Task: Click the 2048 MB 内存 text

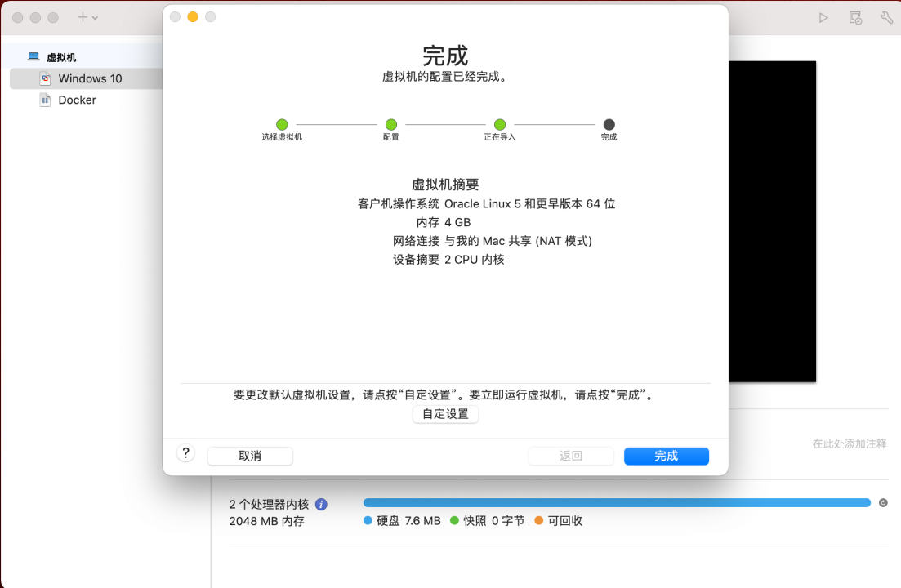Action: [266, 521]
